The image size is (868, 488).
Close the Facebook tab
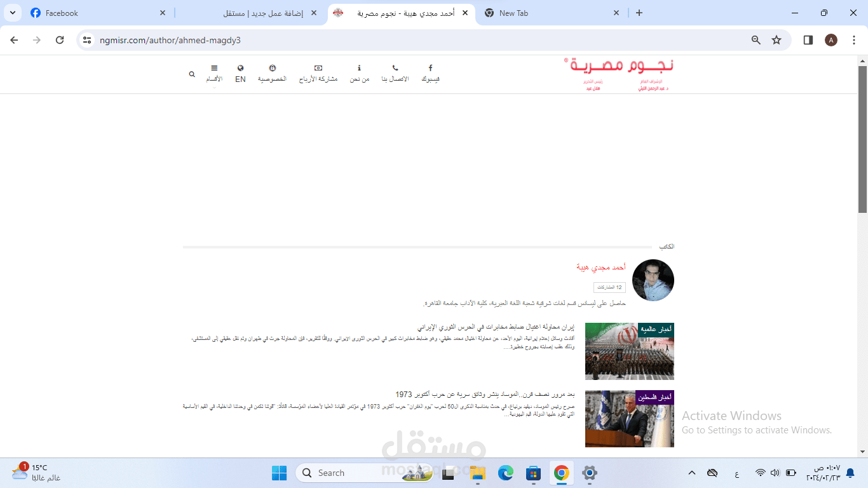pyautogui.click(x=163, y=13)
